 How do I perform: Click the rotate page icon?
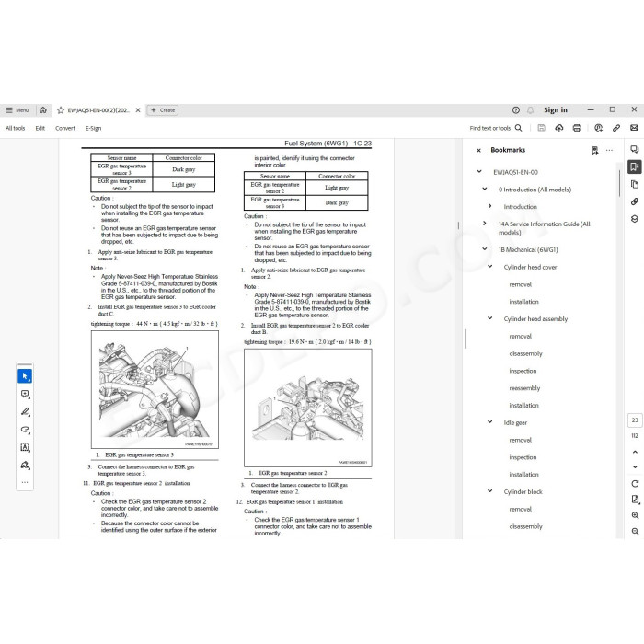[635, 484]
